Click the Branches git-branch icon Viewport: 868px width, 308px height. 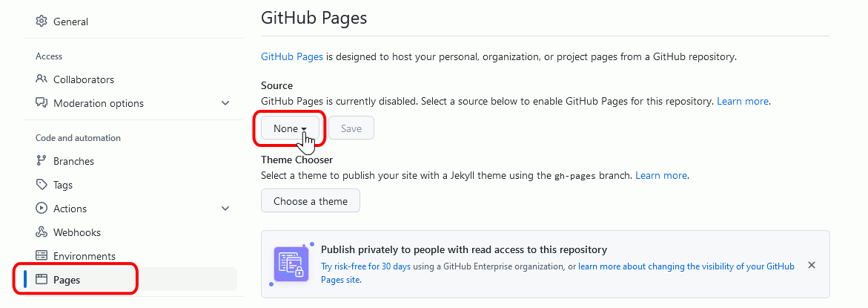[42, 161]
